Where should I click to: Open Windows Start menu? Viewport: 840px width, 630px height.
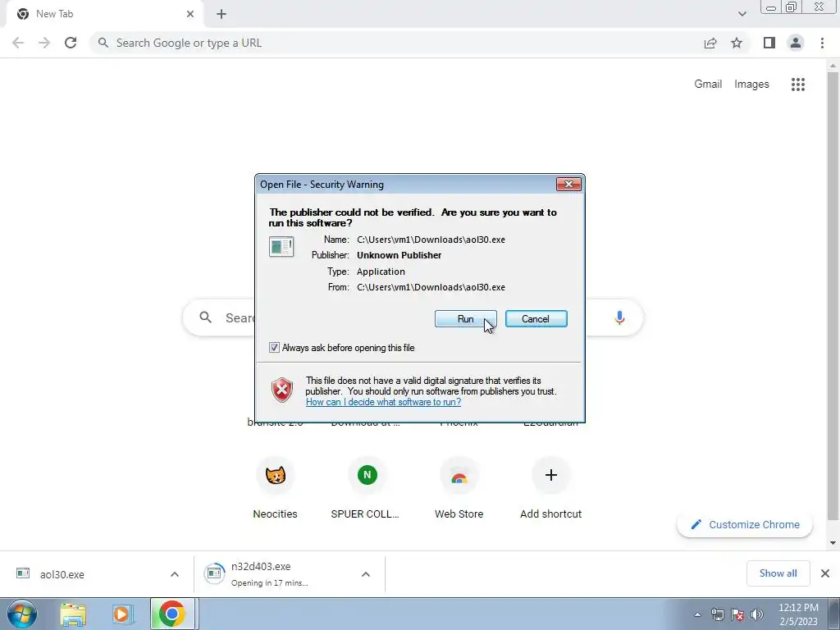(x=22, y=614)
